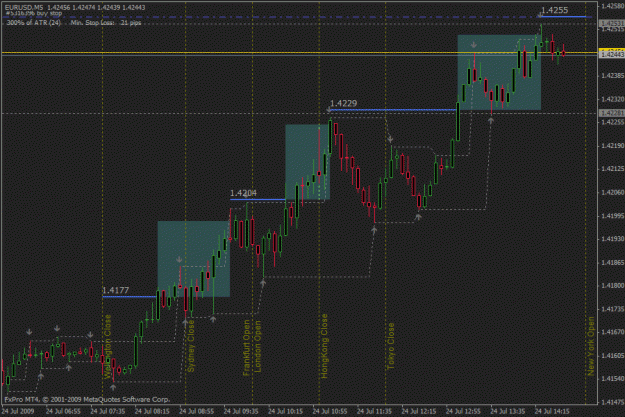Click the 1.42190 price axis value
Image resolution: width=625 pixels, height=417 pixels.
(x=613, y=146)
